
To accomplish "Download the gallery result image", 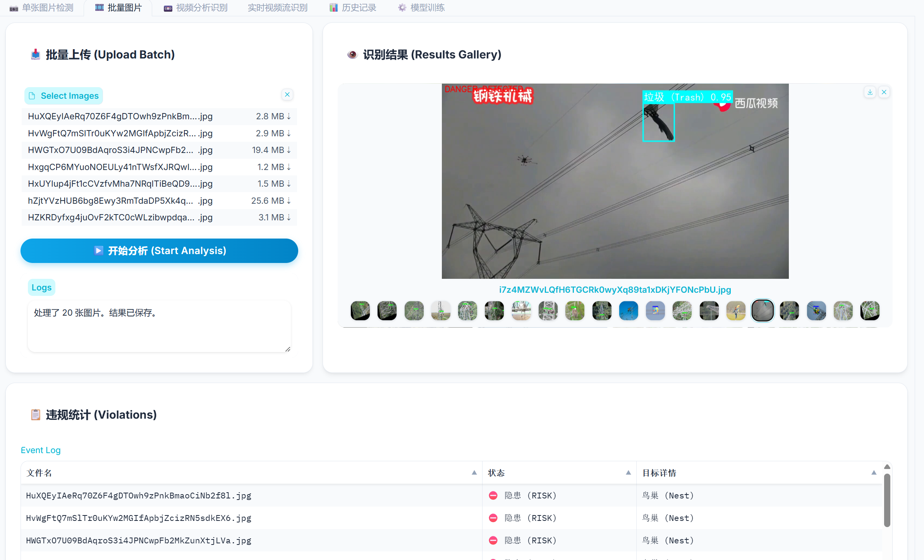I will pyautogui.click(x=870, y=92).
